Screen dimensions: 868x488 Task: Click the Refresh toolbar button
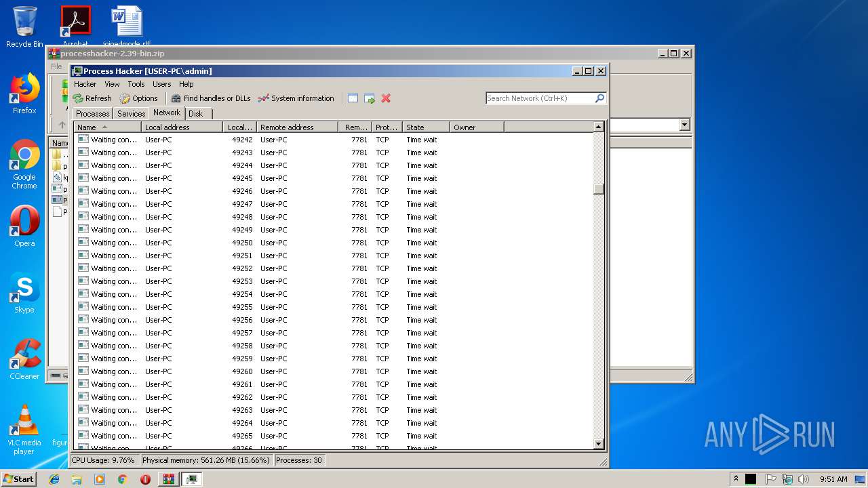click(92, 98)
